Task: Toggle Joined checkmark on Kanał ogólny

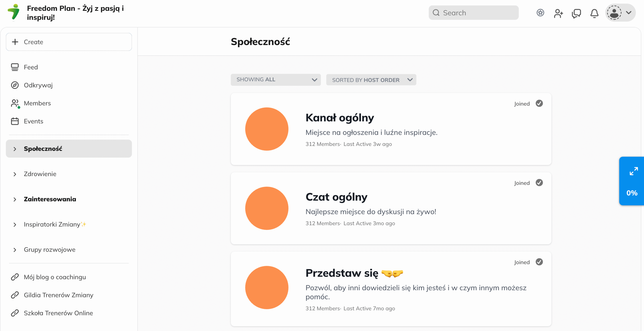Action: pos(539,103)
